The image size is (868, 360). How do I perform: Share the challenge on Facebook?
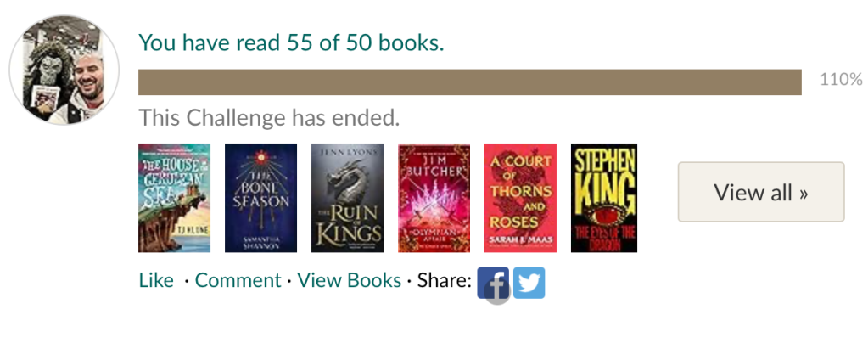point(493,283)
